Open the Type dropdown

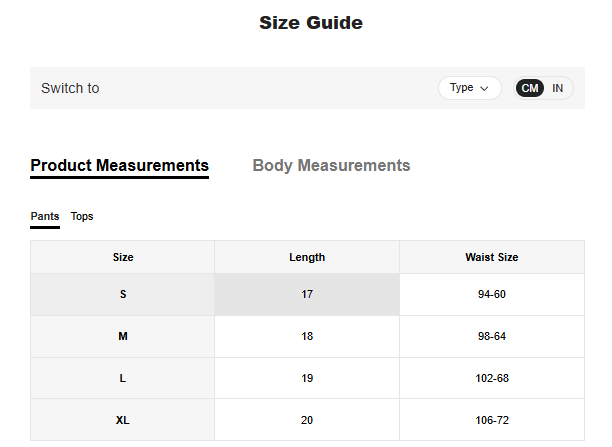click(x=469, y=88)
